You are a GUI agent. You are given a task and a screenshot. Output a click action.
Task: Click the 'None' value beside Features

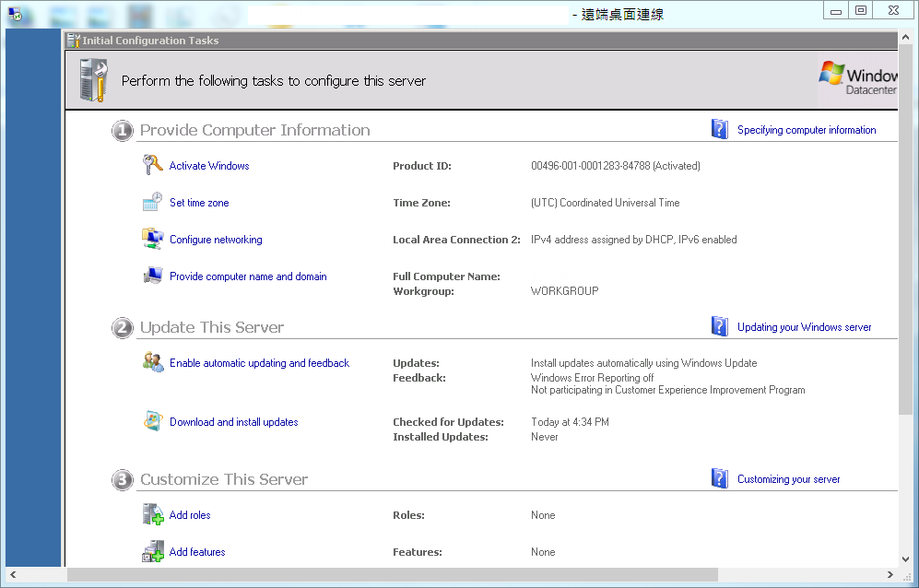point(543,552)
